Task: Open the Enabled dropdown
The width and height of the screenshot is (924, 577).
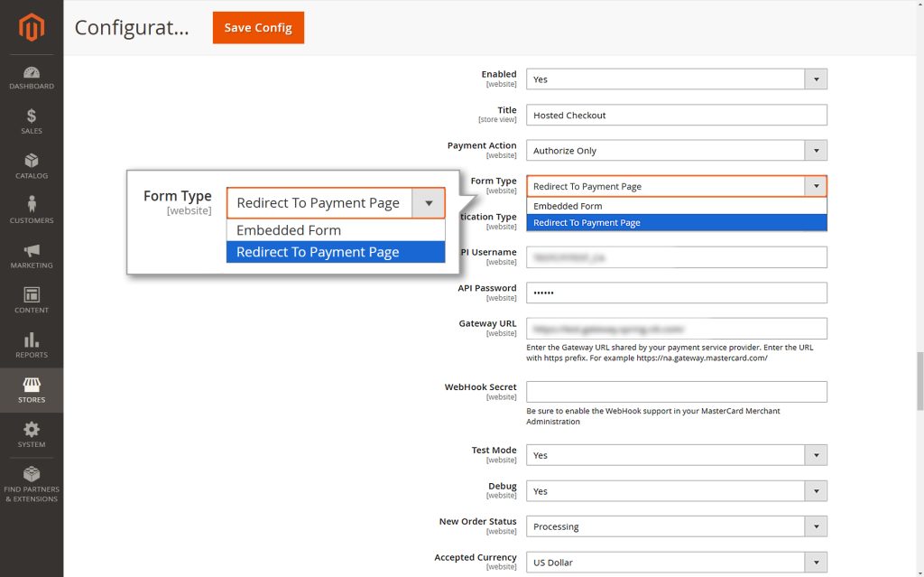Action: coord(817,79)
